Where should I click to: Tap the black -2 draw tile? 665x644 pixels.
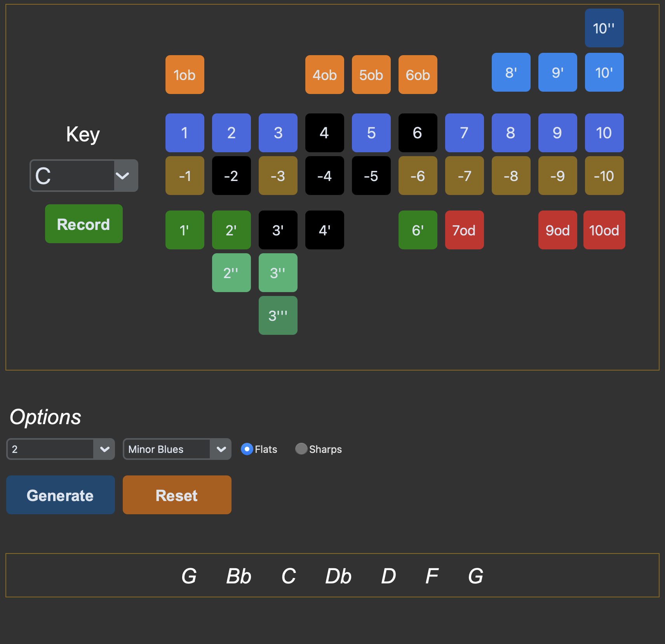(x=232, y=176)
